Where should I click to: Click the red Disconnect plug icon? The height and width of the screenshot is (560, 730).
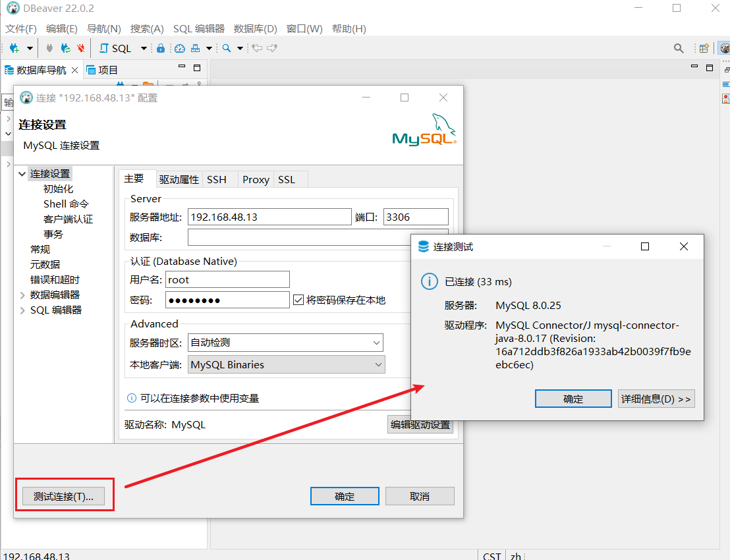point(81,48)
